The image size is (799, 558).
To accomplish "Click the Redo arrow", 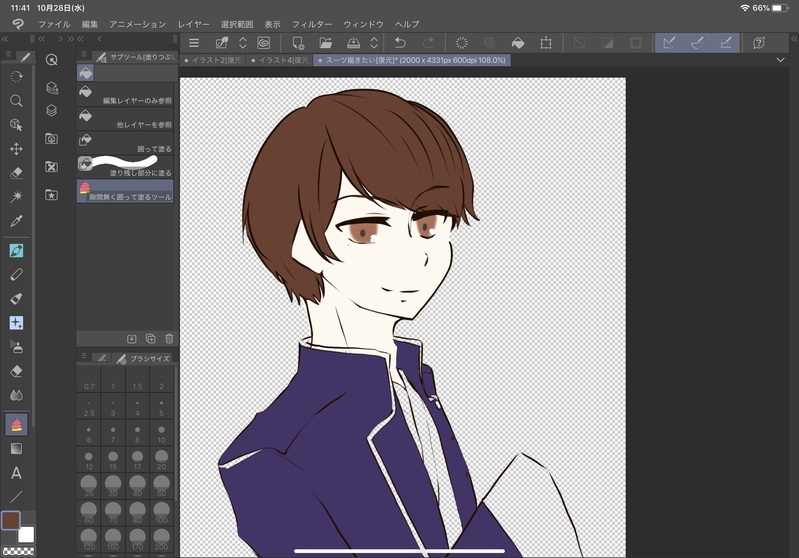I will point(429,43).
